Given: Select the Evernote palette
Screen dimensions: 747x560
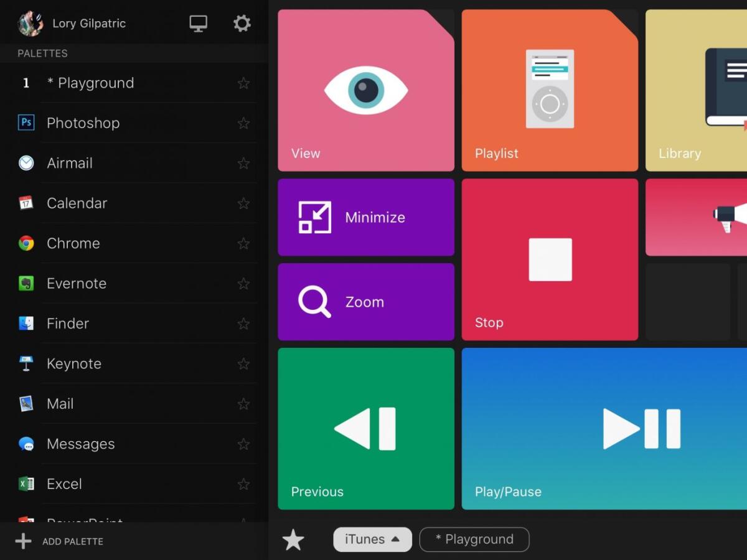Looking at the screenshot, I should tap(76, 284).
